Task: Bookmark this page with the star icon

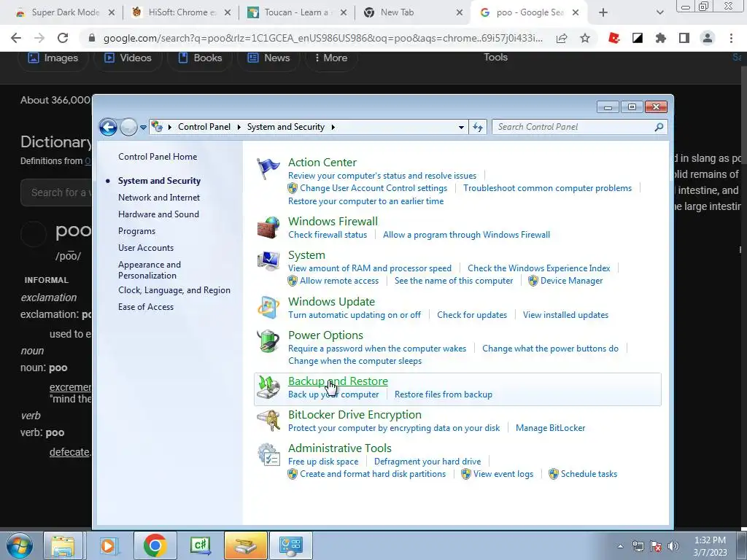Action: [x=585, y=38]
